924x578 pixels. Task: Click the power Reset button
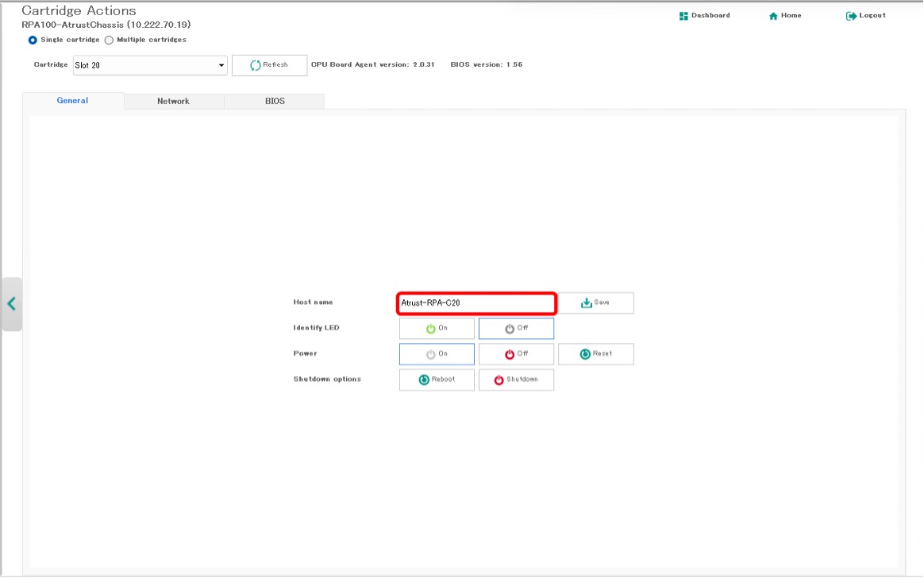tap(595, 354)
